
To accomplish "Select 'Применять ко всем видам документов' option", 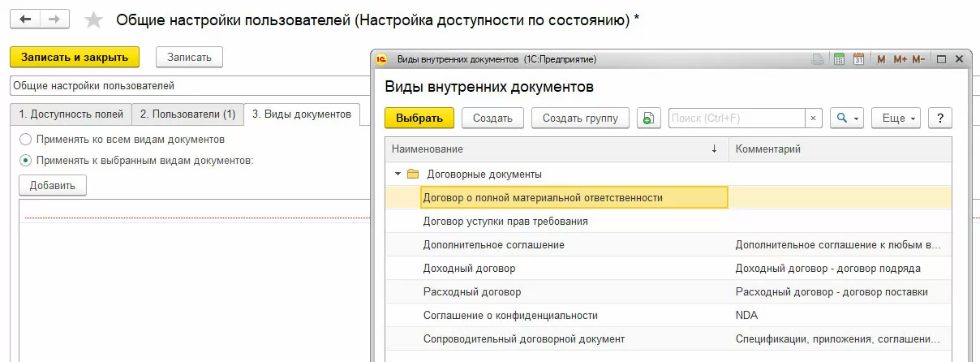I will 26,140.
